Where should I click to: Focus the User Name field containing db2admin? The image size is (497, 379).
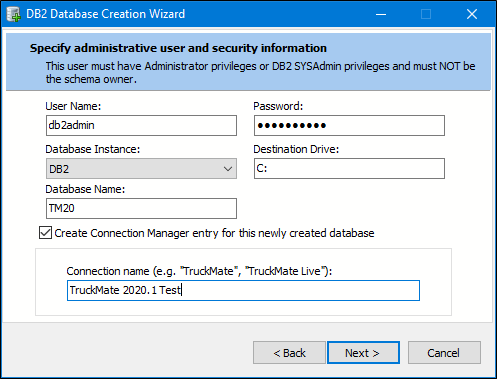(x=141, y=125)
